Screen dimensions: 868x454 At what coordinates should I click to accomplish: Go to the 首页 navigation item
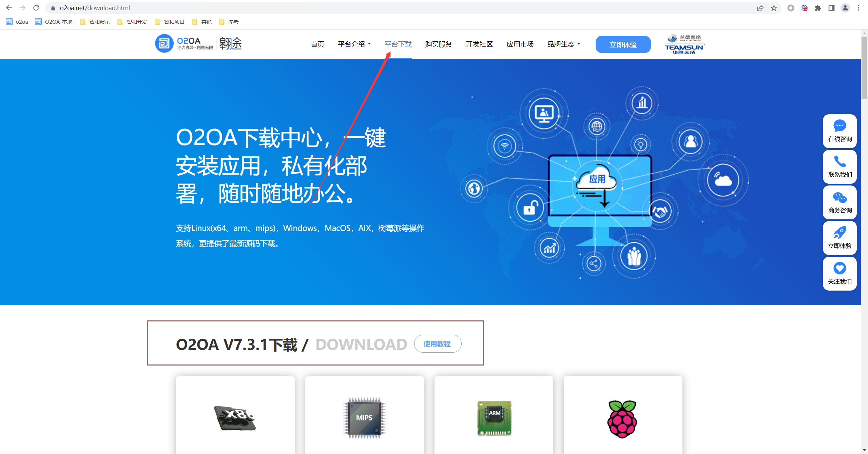click(317, 44)
